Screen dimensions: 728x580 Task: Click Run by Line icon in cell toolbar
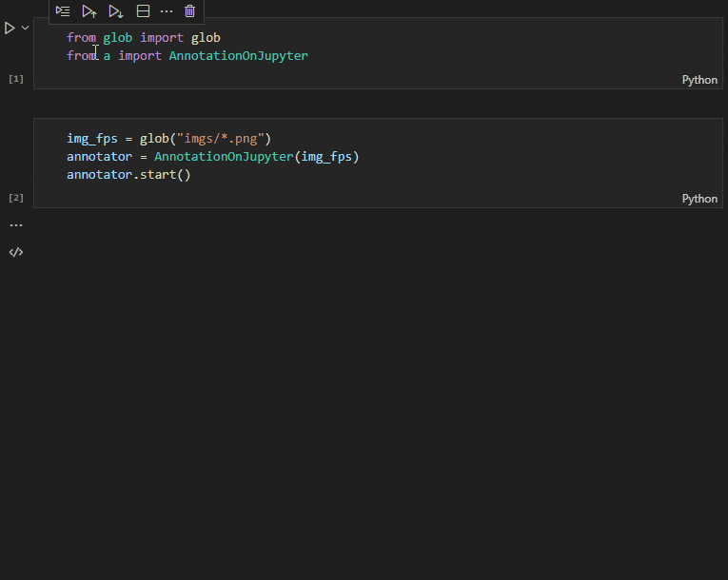pos(63,11)
